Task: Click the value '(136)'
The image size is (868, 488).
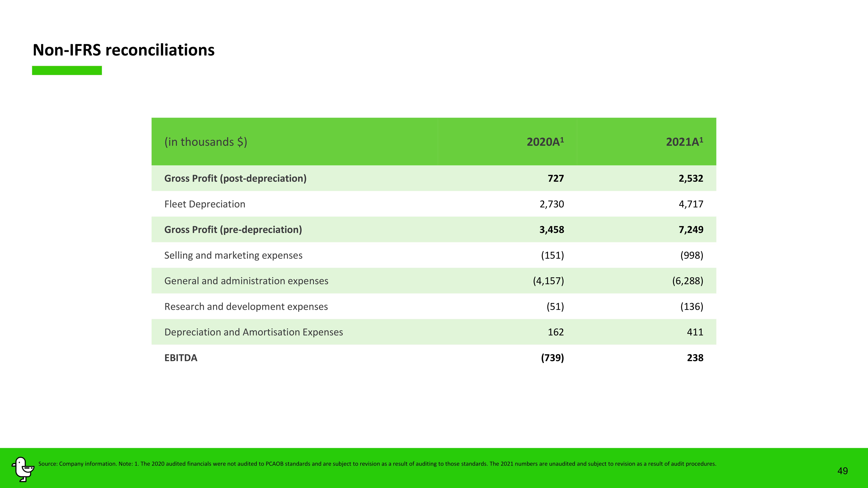Action: pyautogui.click(x=691, y=306)
